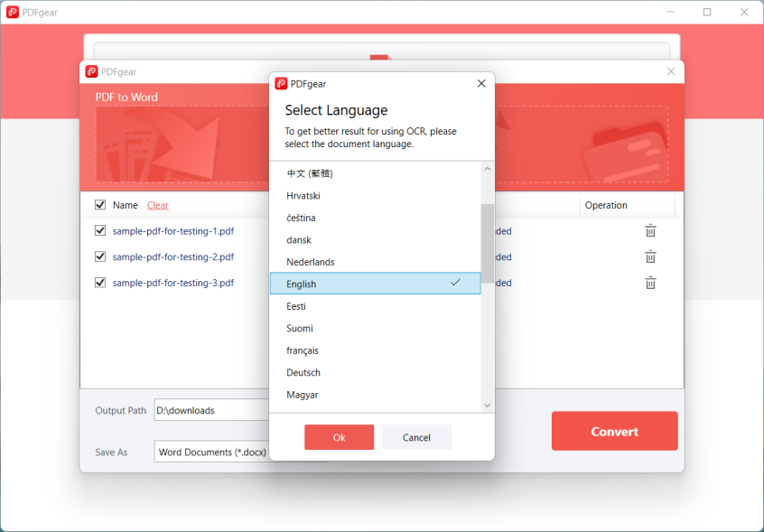Open sample-pdf-for-testing-1.pdf file name

click(173, 231)
